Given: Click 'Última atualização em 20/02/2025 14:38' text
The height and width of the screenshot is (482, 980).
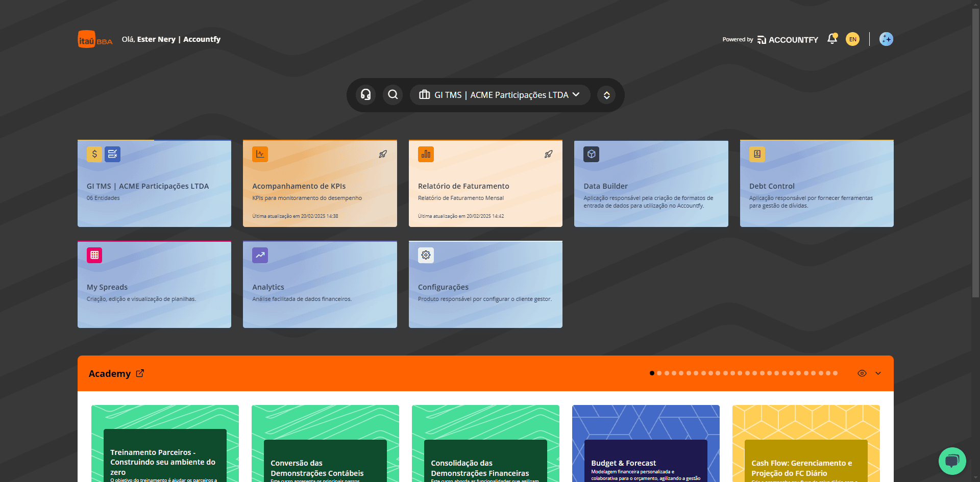Looking at the screenshot, I should point(295,216).
